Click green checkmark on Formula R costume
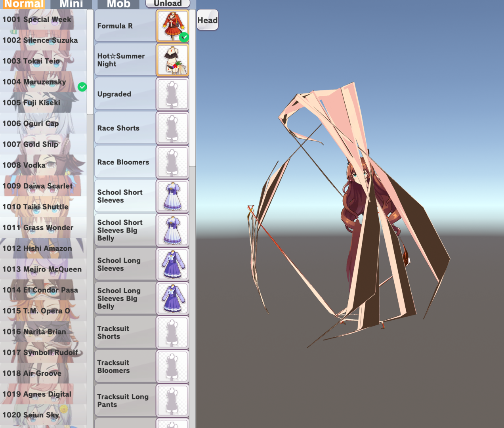Viewport: 504px width, 428px height. coord(184,37)
